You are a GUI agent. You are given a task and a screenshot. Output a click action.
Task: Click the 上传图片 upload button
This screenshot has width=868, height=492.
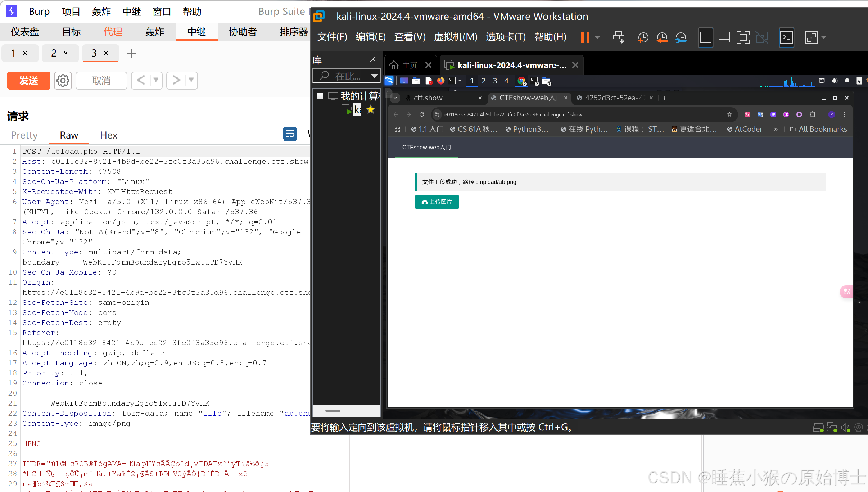(437, 202)
